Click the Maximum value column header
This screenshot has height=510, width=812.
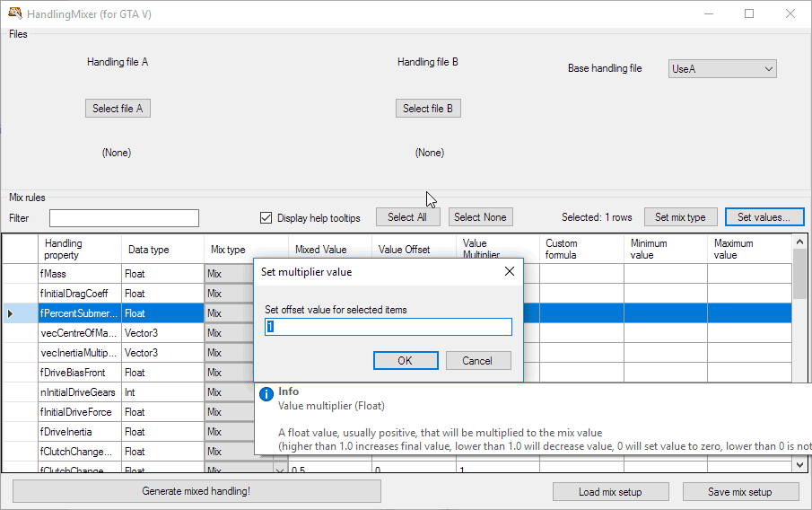pos(749,250)
